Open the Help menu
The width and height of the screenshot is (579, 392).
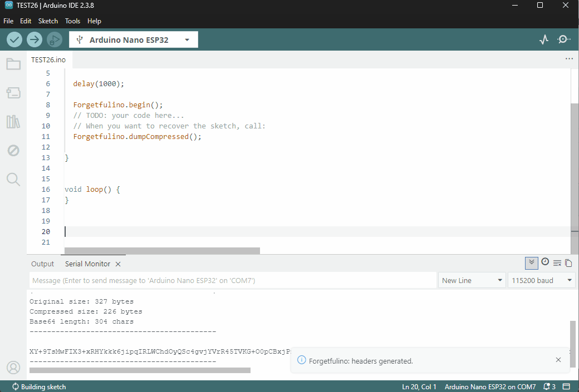click(94, 21)
